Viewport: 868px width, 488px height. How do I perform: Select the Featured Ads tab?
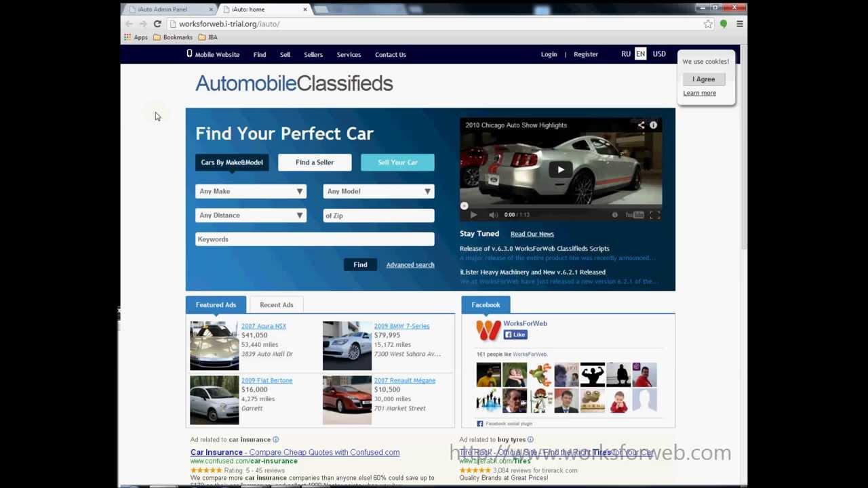pyautogui.click(x=216, y=305)
